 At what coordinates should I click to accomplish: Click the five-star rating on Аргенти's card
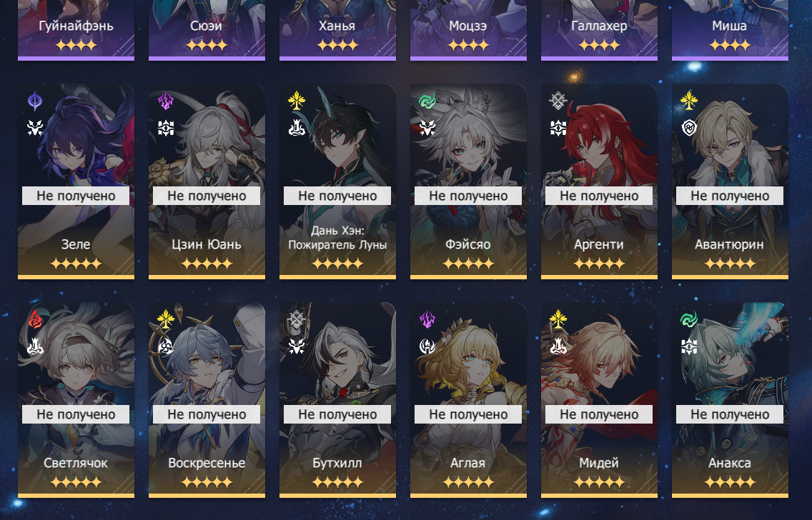tap(599, 264)
